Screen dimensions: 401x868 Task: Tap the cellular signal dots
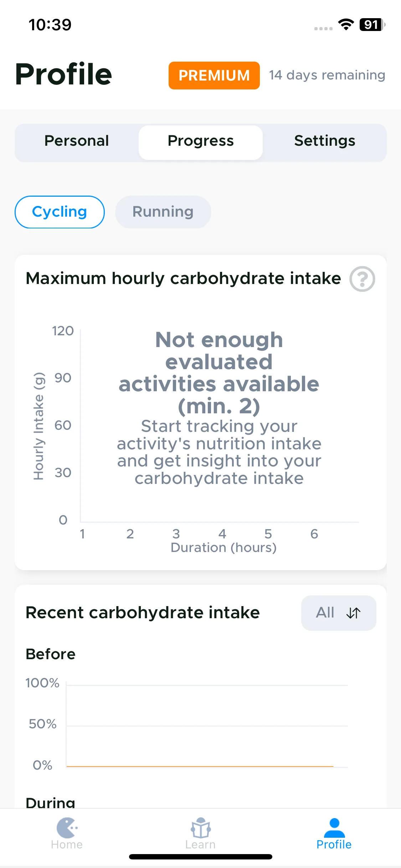pyautogui.click(x=323, y=29)
